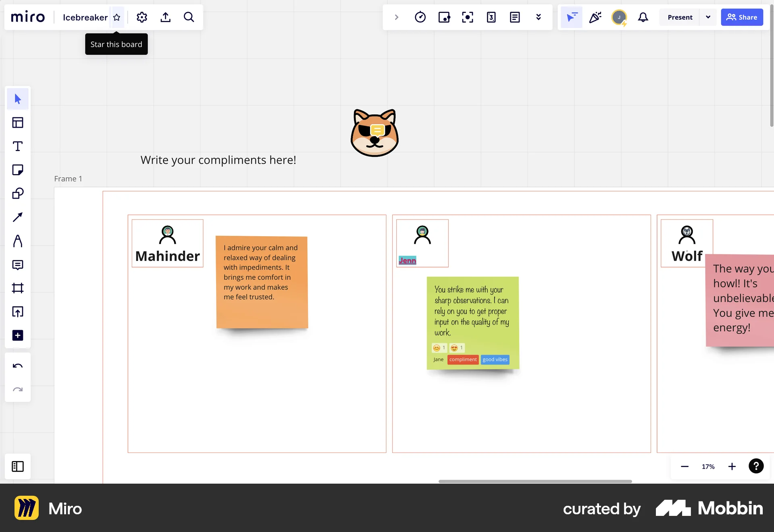Open the board settings gear menu
The width and height of the screenshot is (774, 532).
141,17
